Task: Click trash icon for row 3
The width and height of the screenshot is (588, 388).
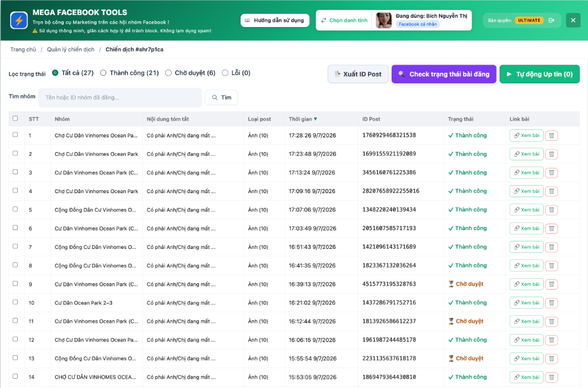Action: coord(552,172)
